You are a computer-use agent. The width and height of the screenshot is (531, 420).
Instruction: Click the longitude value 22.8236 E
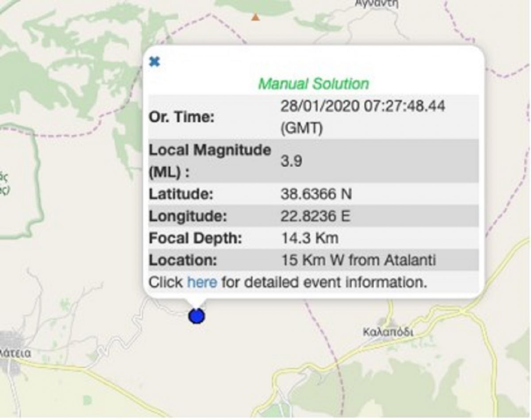click(x=315, y=216)
